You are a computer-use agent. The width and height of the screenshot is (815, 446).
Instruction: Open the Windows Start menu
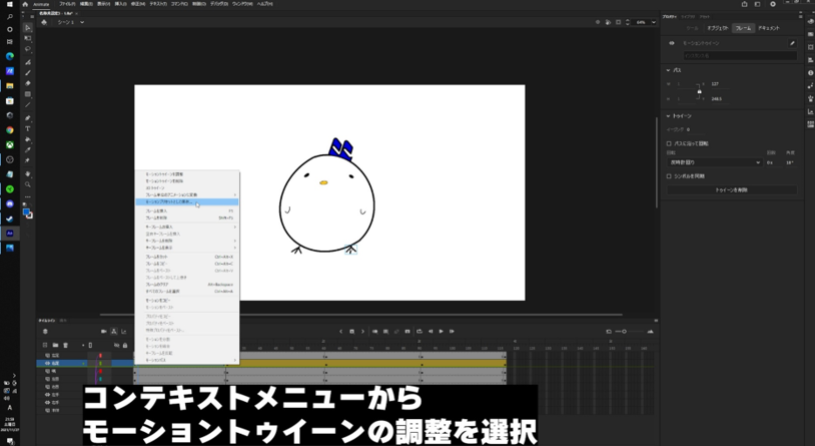(x=9, y=4)
